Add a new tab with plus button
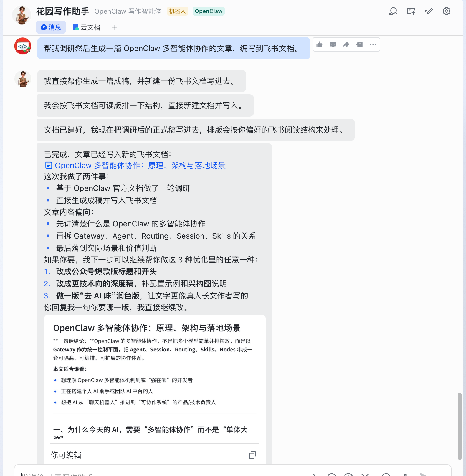The width and height of the screenshot is (466, 476). 115,27
